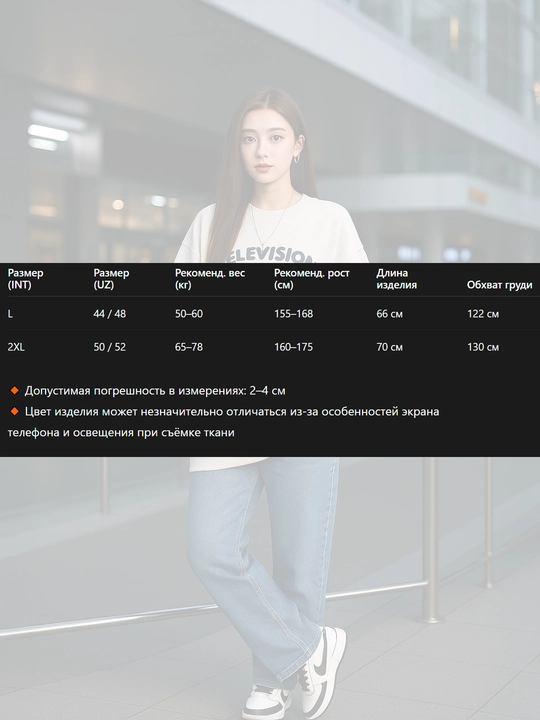Image resolution: width=540 pixels, height=720 pixels.
Task: Click the '65–78' weight value
Action: [x=189, y=347]
